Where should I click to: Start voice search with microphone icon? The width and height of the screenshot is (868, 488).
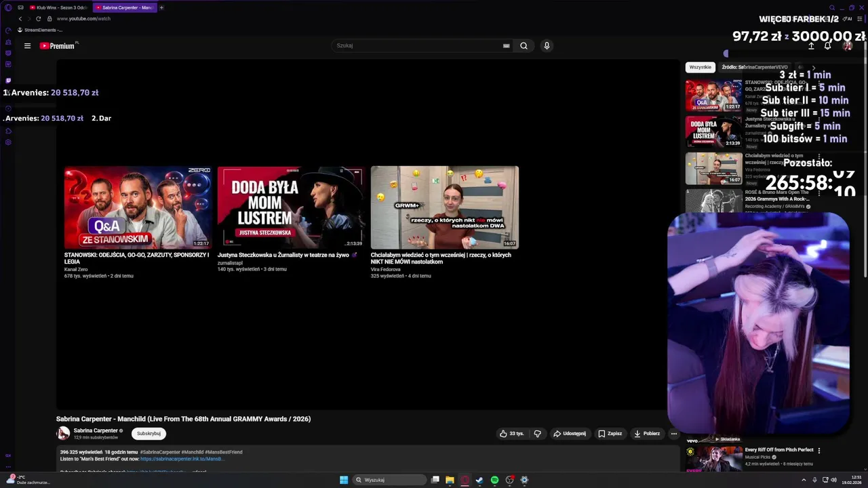[547, 45]
